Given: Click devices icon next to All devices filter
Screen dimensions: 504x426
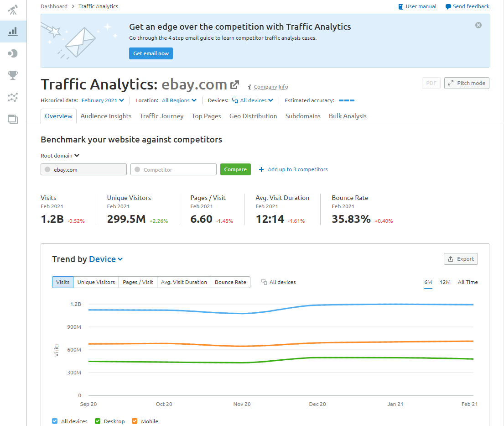Looking at the screenshot, I should (x=235, y=100).
